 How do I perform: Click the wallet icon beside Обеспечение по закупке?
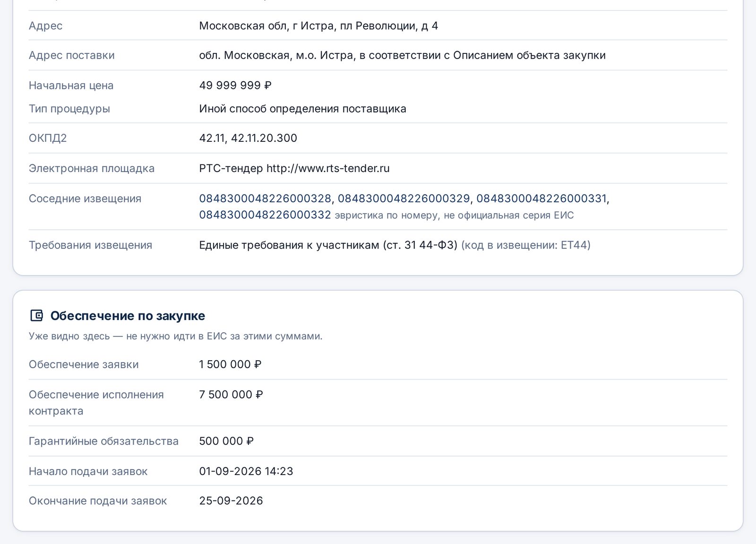pyautogui.click(x=36, y=315)
